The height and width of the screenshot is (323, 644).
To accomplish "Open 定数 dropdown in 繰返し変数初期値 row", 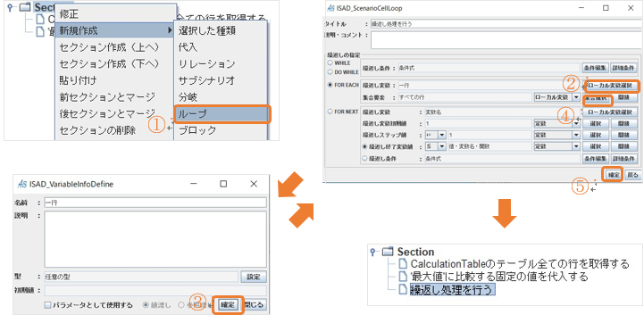I will (x=576, y=123).
